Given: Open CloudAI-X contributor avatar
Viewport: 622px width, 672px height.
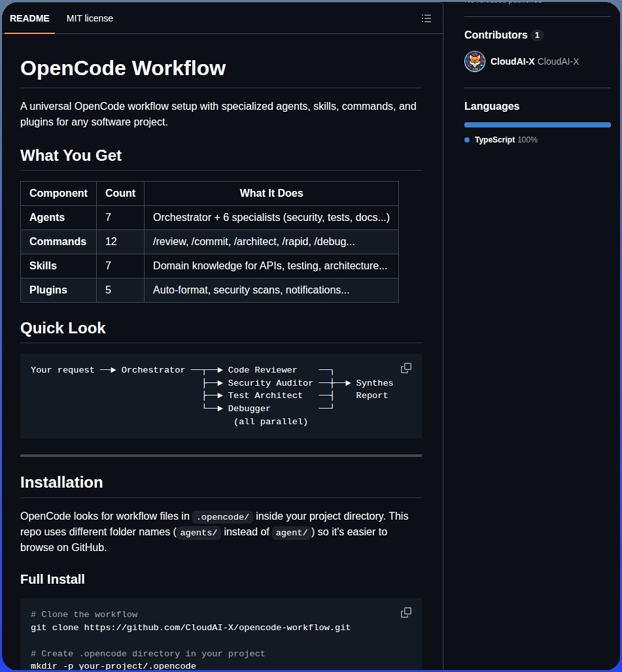Looking at the screenshot, I should [475, 61].
